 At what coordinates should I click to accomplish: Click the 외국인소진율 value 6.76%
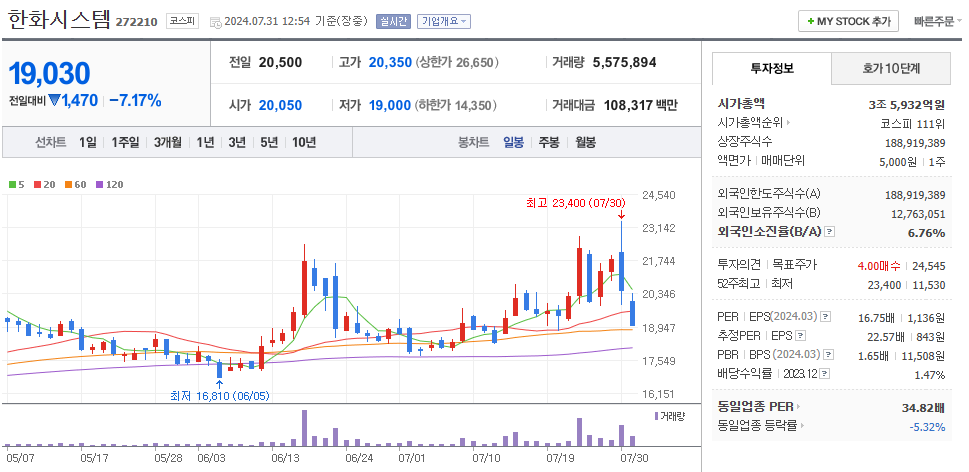pos(925,232)
